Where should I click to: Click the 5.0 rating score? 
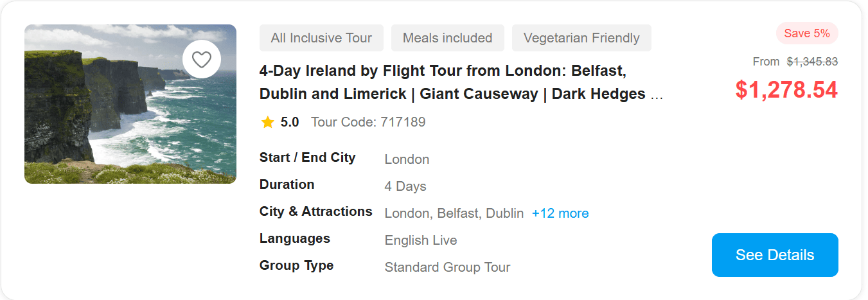290,122
